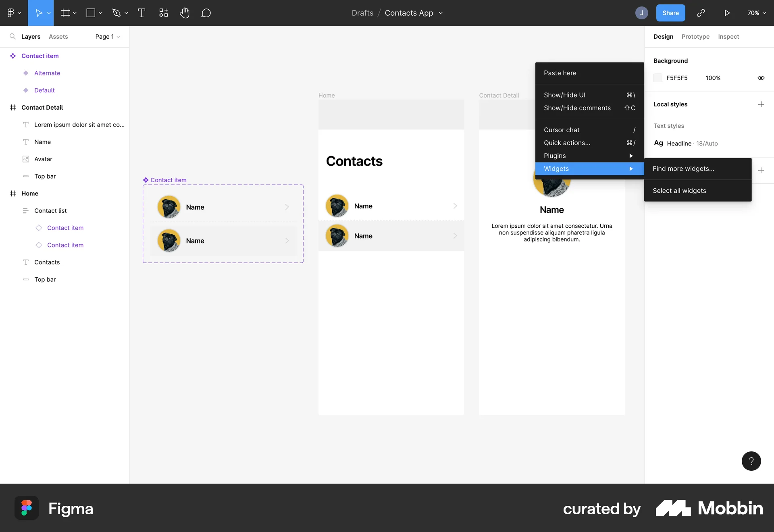Select the Frame tool
The height and width of the screenshot is (532, 774).
point(65,12)
